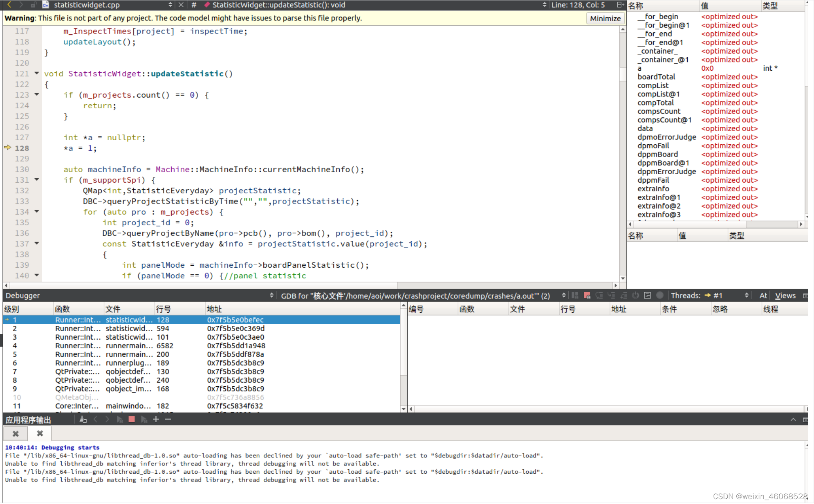This screenshot has height=504, width=814.
Task: Select the variable 'a' in locals view
Action: tap(640, 68)
